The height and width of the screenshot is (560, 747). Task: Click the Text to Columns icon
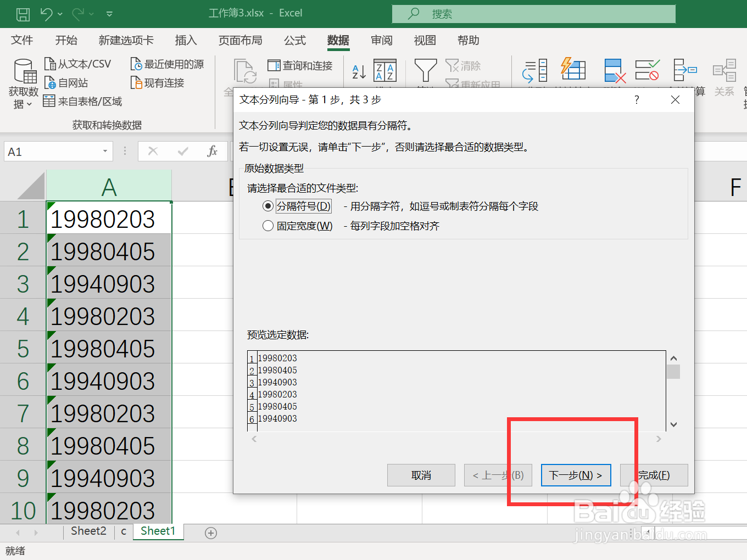point(535,71)
